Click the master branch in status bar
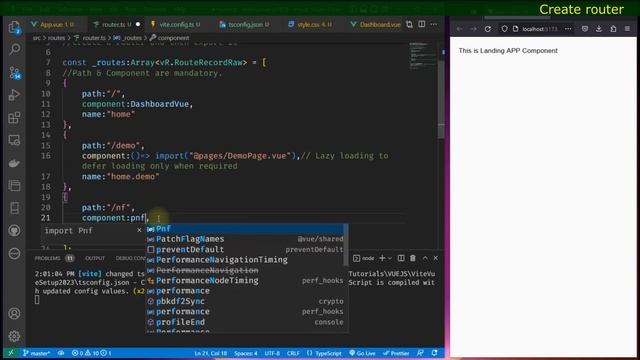 36,353
